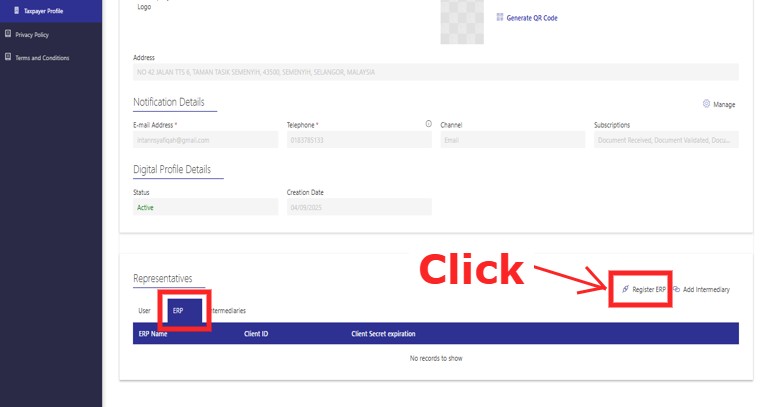The width and height of the screenshot is (766, 407).
Task: Switch to the User tab
Action: click(x=144, y=311)
